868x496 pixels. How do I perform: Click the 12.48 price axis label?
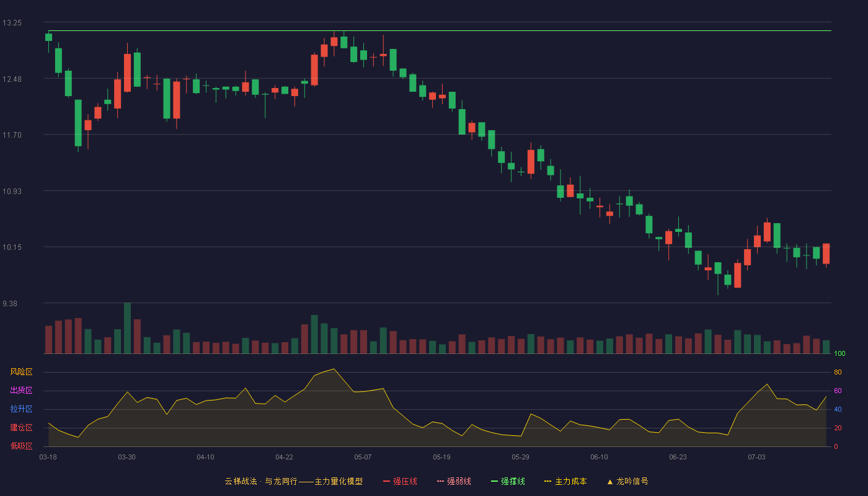[12, 79]
